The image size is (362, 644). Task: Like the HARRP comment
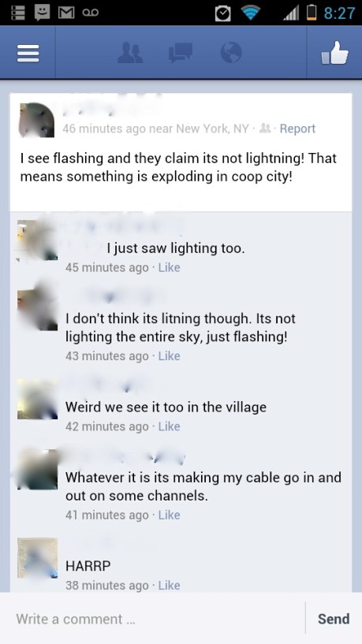pyautogui.click(x=170, y=585)
